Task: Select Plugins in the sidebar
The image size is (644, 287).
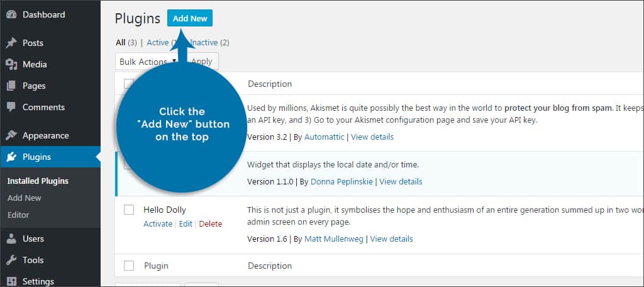Action: [x=50, y=157]
